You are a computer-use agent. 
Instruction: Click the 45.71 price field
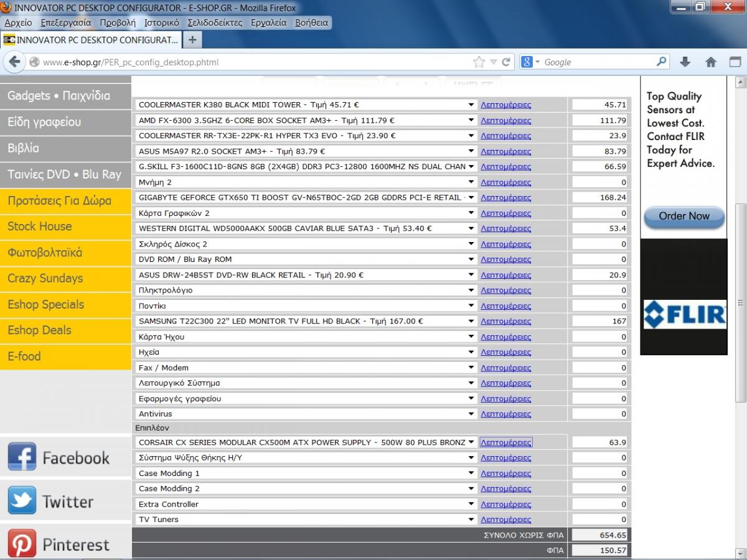[600, 105]
